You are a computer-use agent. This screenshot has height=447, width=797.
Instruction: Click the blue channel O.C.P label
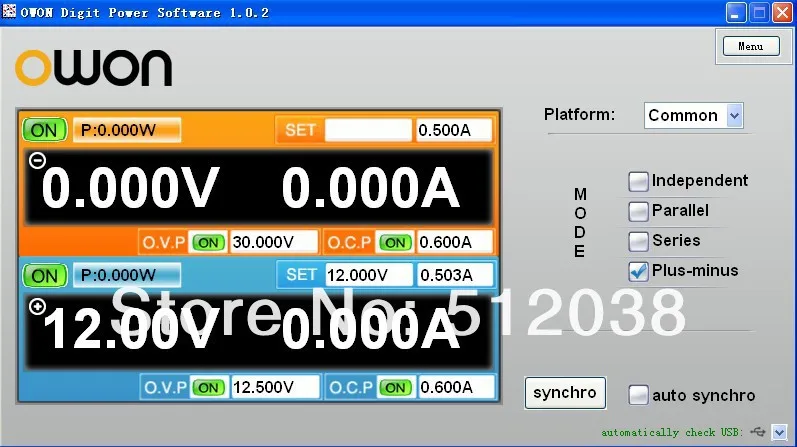tap(351, 388)
